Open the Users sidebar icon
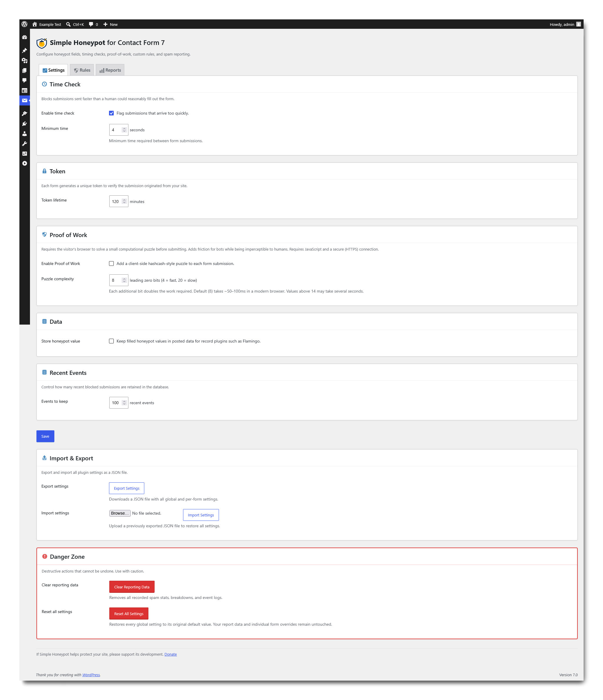603x700 pixels. pos(24,134)
